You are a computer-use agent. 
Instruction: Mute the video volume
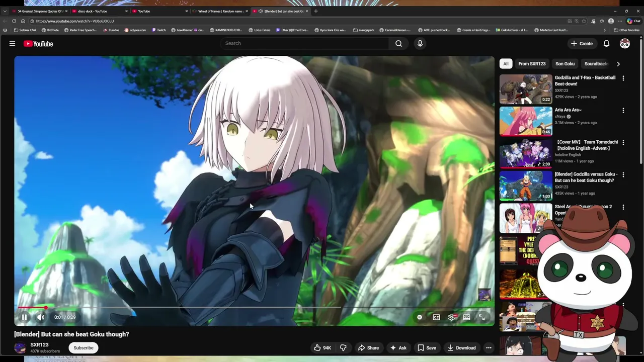coord(41,317)
